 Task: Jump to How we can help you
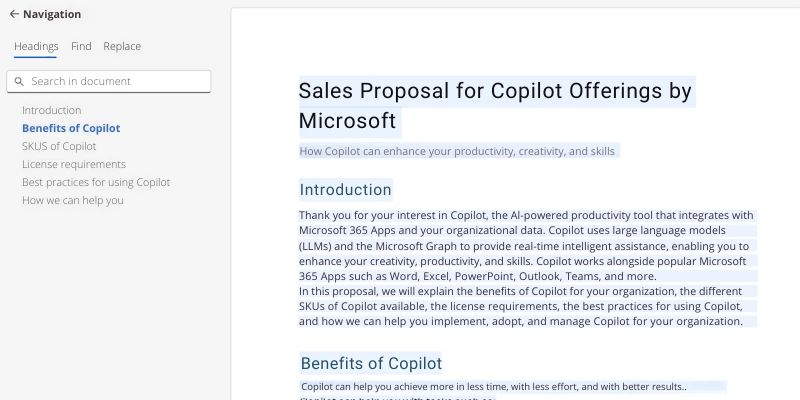72,201
